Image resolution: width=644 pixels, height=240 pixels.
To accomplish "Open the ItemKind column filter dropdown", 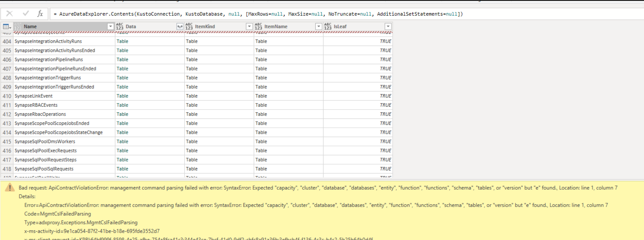I will point(249,27).
